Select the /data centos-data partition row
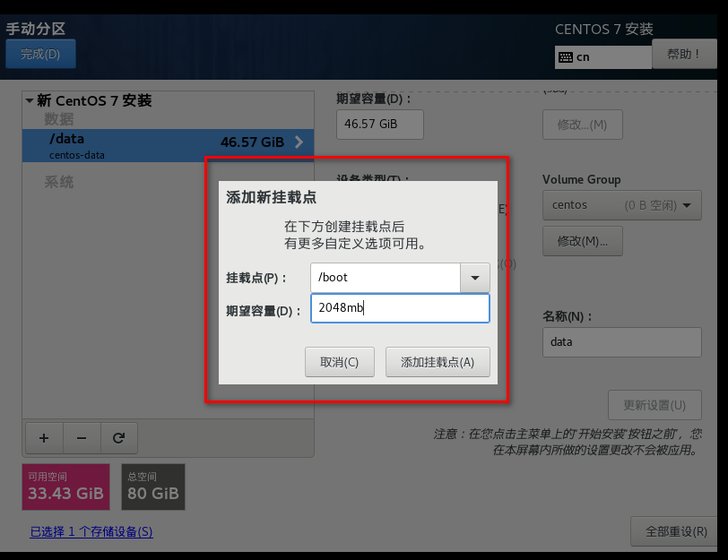728x560 pixels. click(168, 146)
